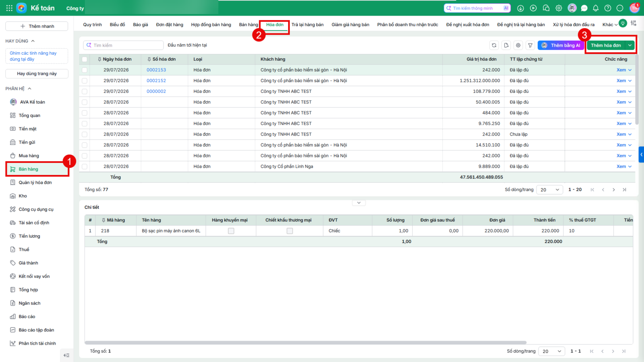Open detail table rows-per-page dropdown
The height and width of the screenshot is (362, 644).
point(552,351)
